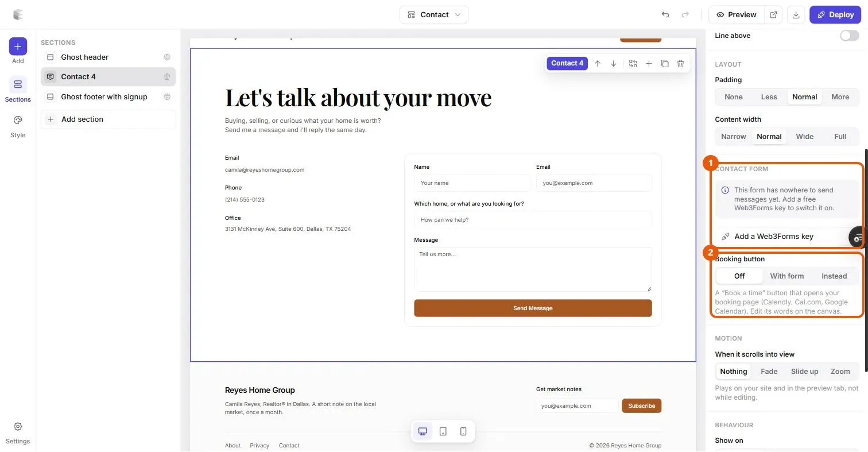Click the swap layout icon in section toolbar

tap(633, 64)
